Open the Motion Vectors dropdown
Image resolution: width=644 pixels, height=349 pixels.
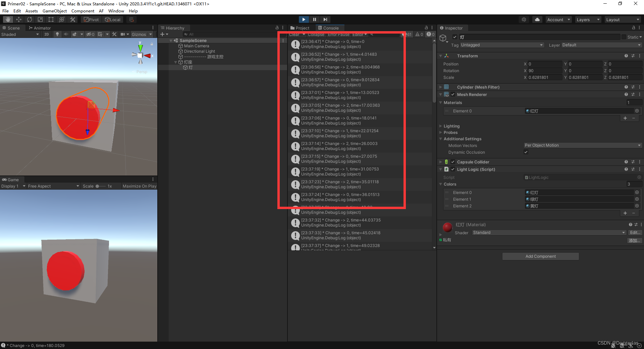click(583, 145)
